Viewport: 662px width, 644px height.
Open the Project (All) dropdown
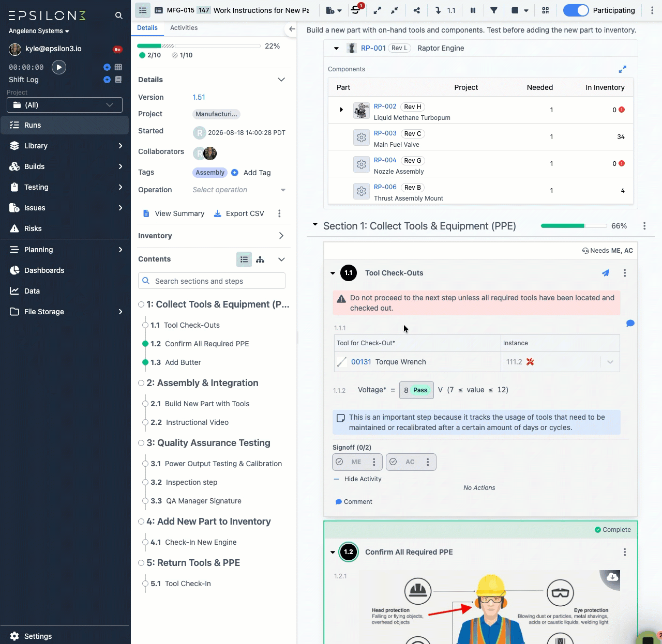pyautogui.click(x=65, y=105)
